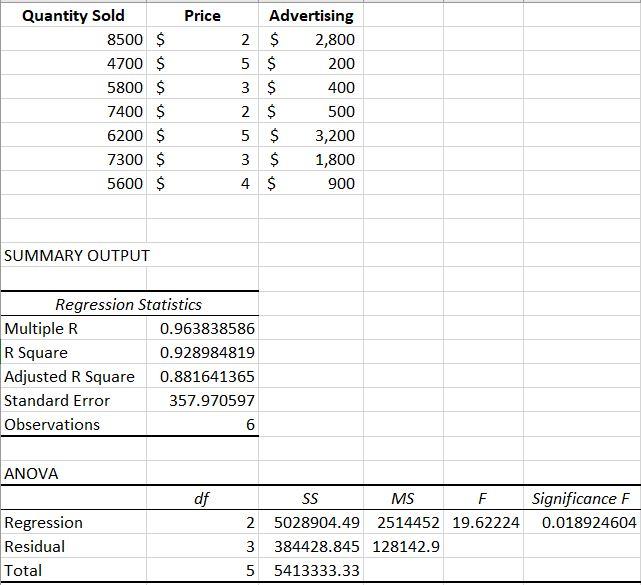Click quantity cell 7400
The width and height of the screenshot is (641, 585).
click(73, 111)
